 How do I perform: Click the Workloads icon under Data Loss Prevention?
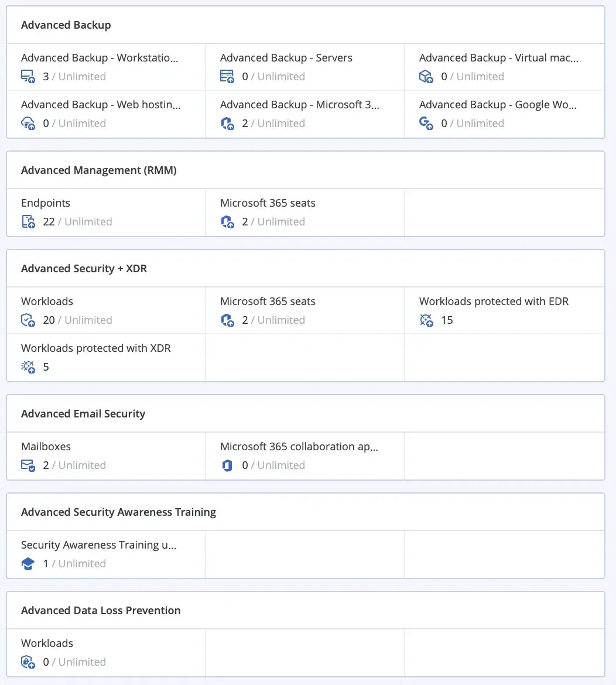point(28,662)
